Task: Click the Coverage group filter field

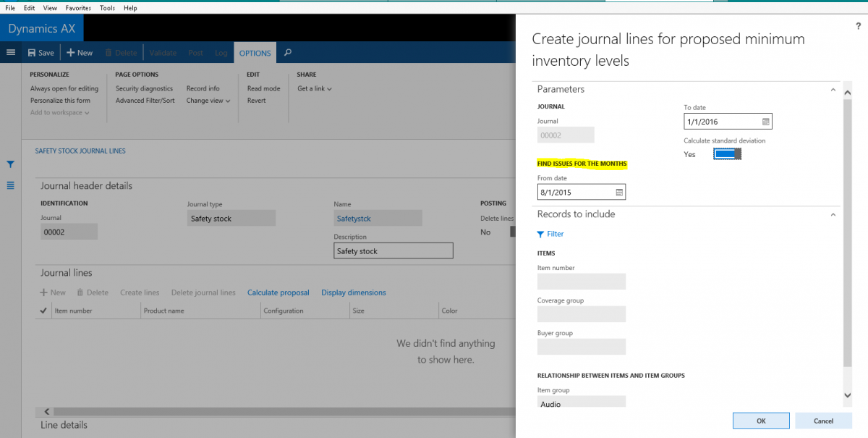Action: [x=582, y=314]
